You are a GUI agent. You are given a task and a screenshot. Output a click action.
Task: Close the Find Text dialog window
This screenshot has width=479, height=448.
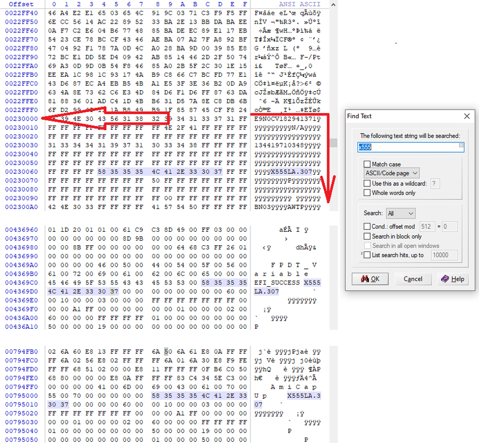(x=467, y=116)
